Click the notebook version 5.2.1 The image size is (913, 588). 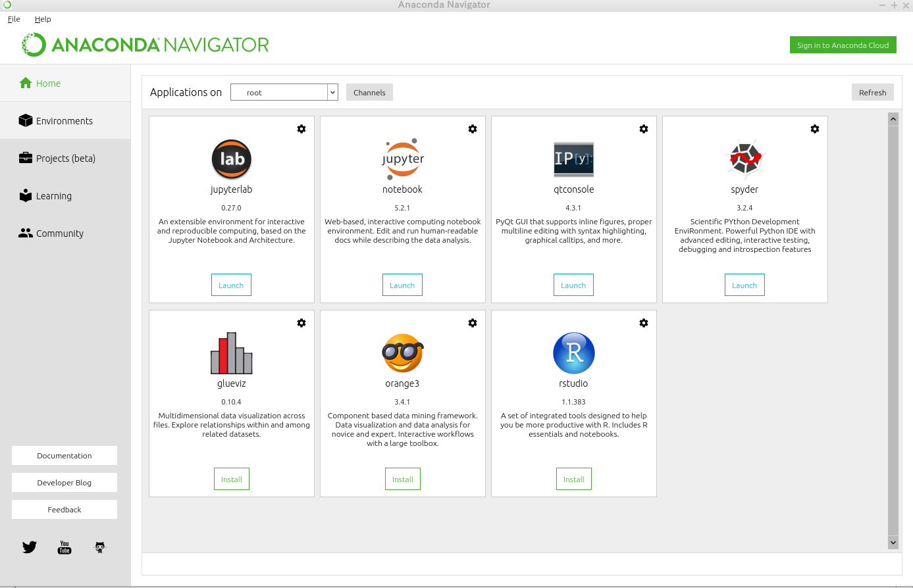pos(402,208)
